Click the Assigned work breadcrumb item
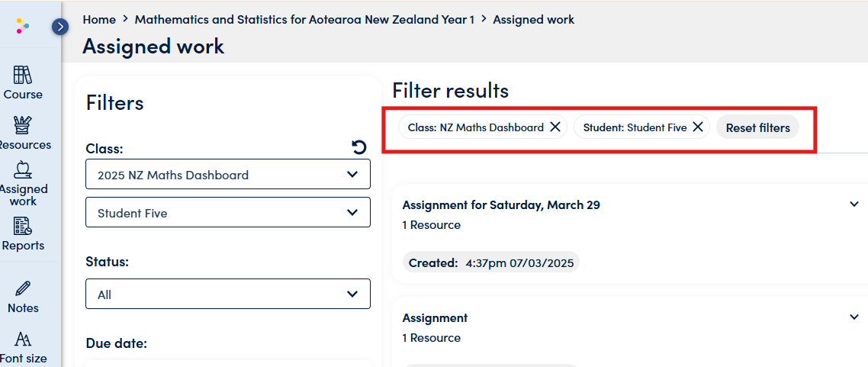This screenshot has height=367, width=868. tap(534, 19)
